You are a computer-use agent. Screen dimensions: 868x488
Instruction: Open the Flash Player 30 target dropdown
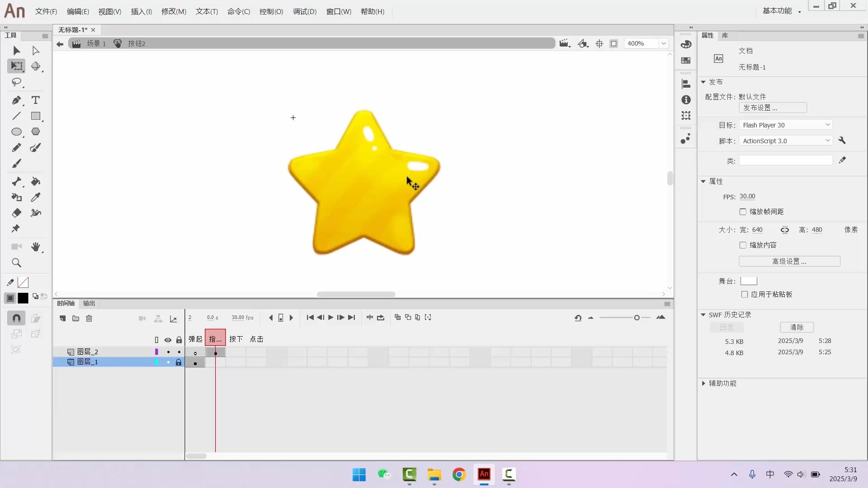786,125
